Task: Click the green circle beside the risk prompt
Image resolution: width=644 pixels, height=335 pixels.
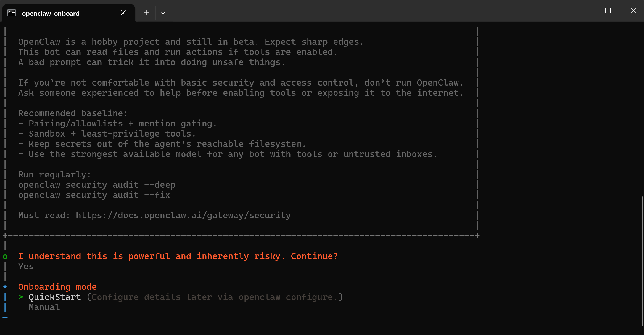Action: point(5,257)
